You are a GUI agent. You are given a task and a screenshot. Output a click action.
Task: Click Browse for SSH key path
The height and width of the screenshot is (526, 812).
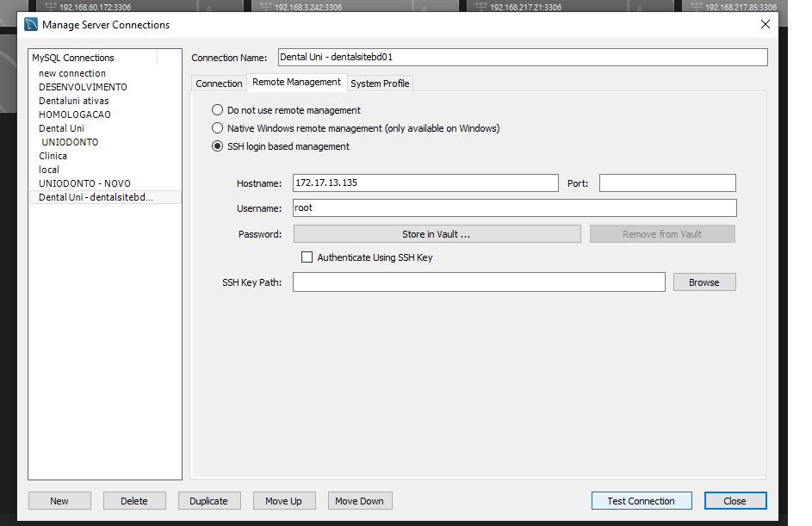click(x=704, y=282)
